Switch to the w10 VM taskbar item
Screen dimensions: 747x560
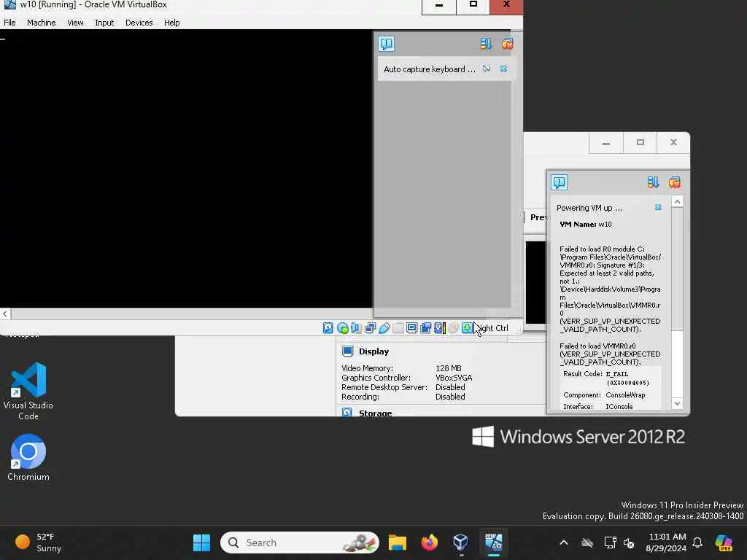[494, 542]
